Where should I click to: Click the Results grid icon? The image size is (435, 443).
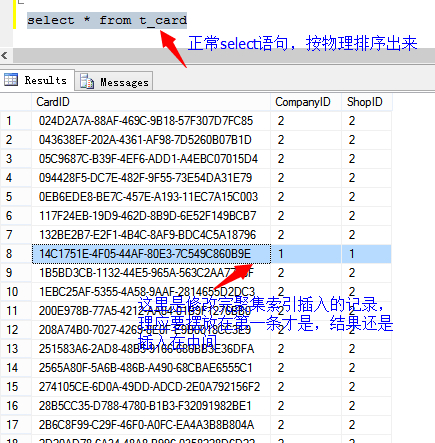click(x=11, y=80)
